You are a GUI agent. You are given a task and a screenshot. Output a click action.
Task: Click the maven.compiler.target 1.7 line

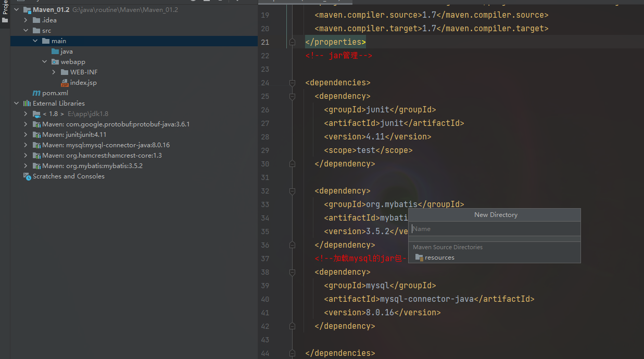coord(432,29)
